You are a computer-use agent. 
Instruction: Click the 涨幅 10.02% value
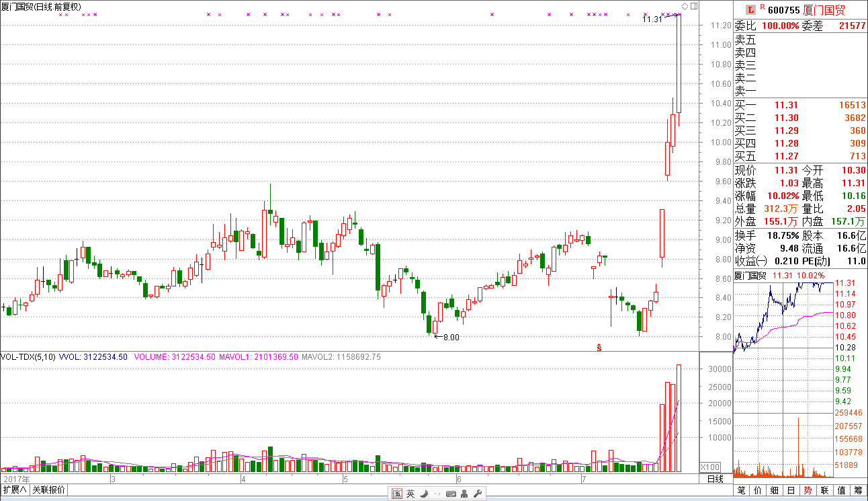tap(783, 196)
